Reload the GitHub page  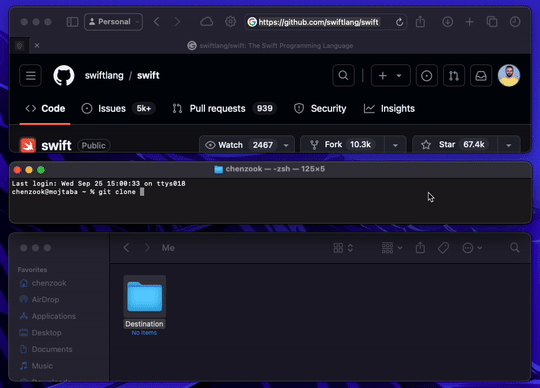[x=399, y=22]
